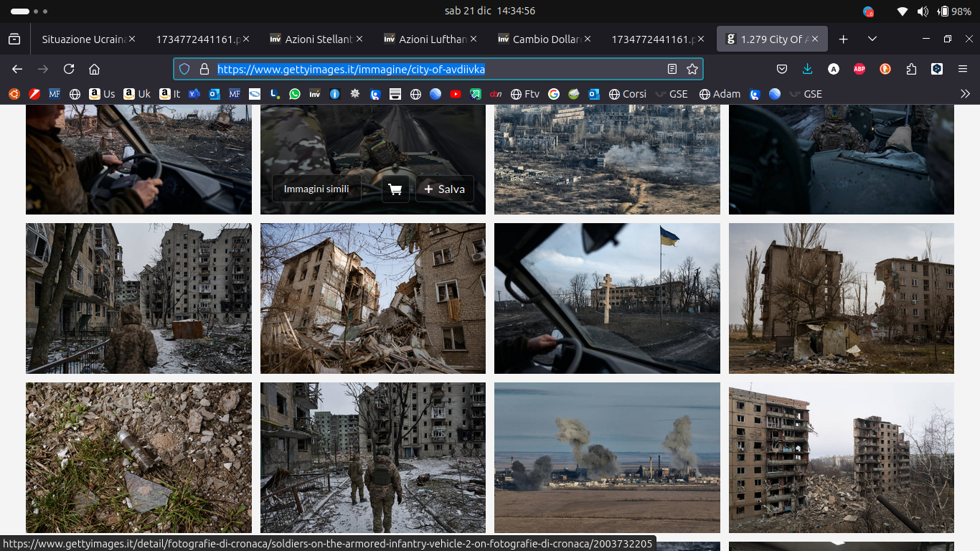Screen dimensions: 980x551
Task: Open the downloads panel
Action: click(808, 69)
